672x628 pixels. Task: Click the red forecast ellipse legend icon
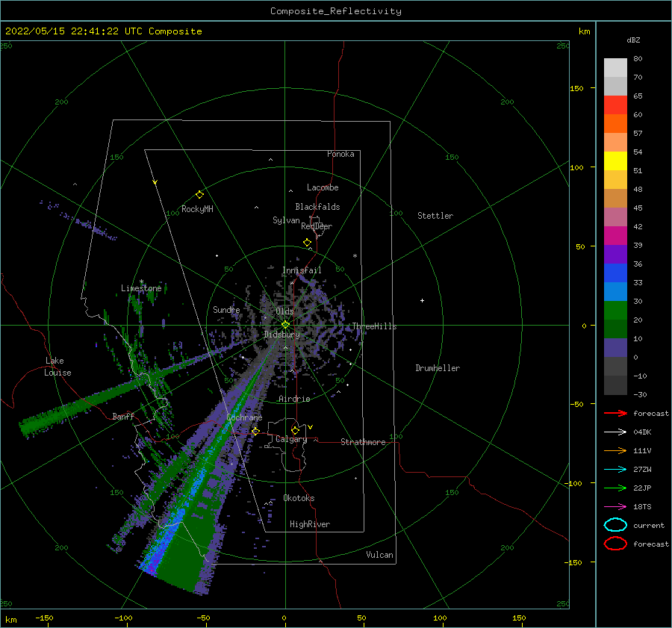point(615,544)
